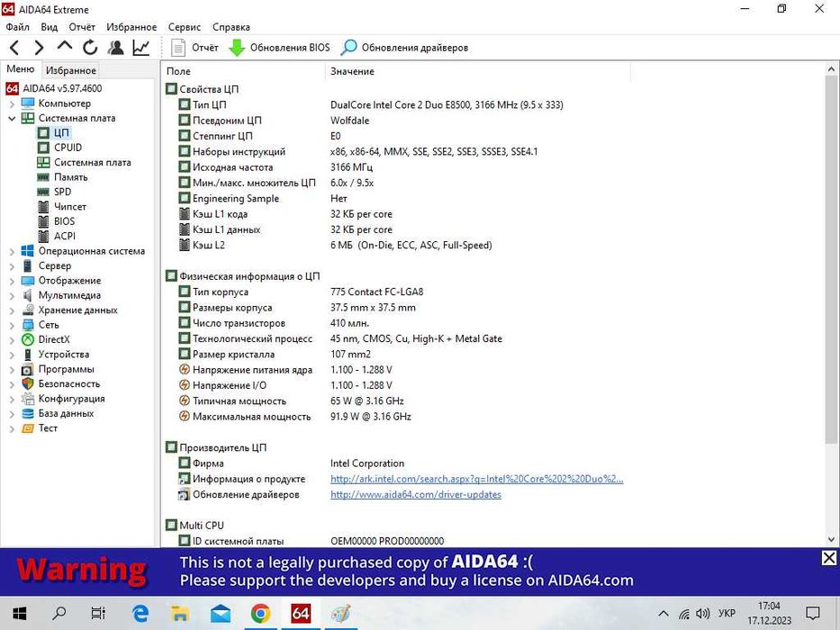Screen dimensions: 840x630
Task: Open the aida64.com driver-updates link
Action: [x=416, y=494]
